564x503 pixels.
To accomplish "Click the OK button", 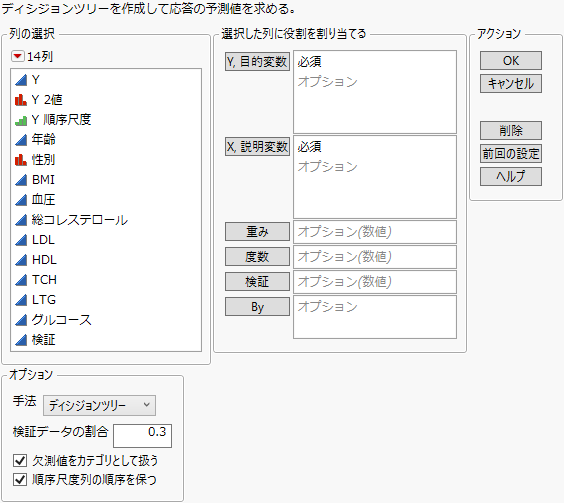I will [x=511, y=60].
